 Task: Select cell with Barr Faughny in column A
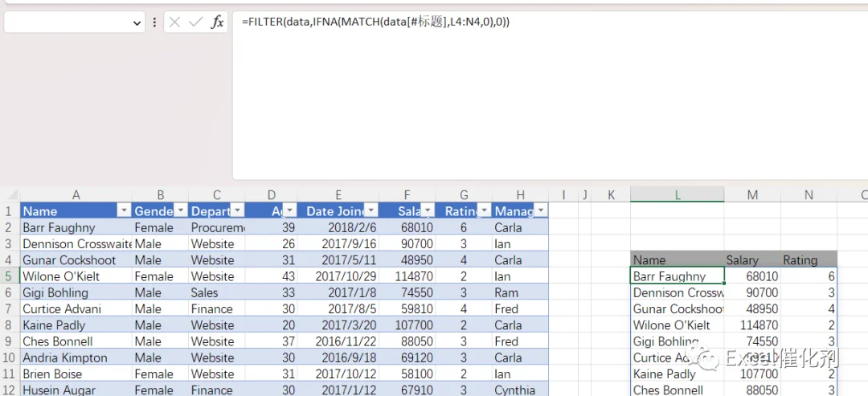[x=76, y=227]
